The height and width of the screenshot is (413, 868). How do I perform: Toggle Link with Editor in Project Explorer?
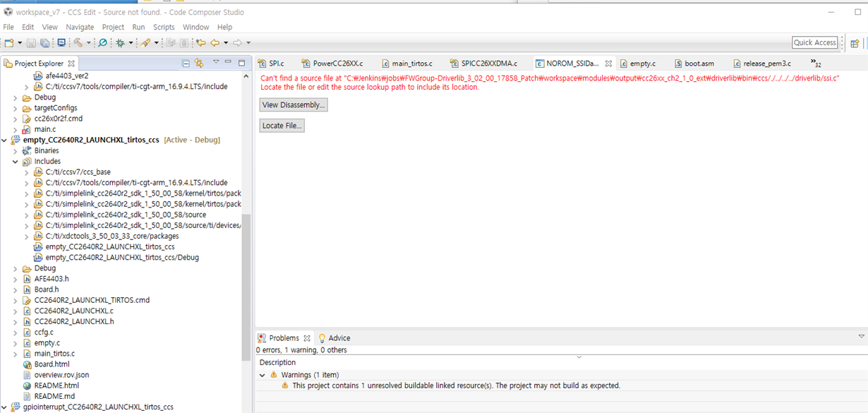[x=199, y=62]
